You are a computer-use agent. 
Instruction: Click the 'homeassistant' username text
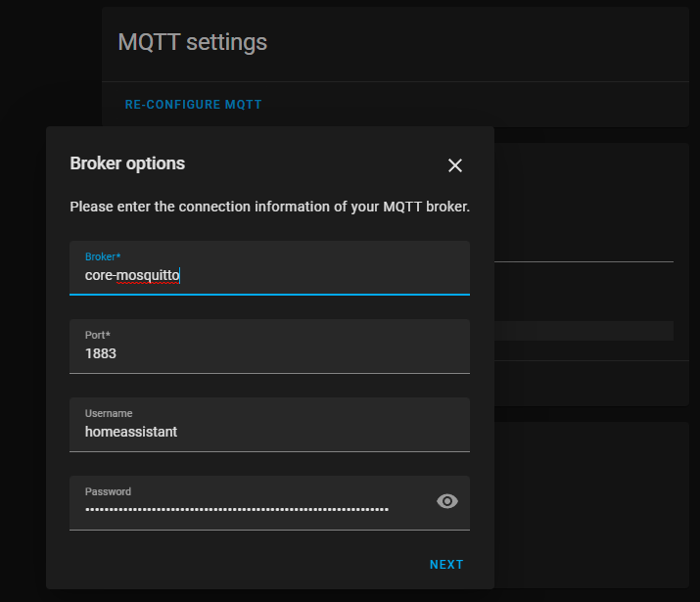coord(131,432)
